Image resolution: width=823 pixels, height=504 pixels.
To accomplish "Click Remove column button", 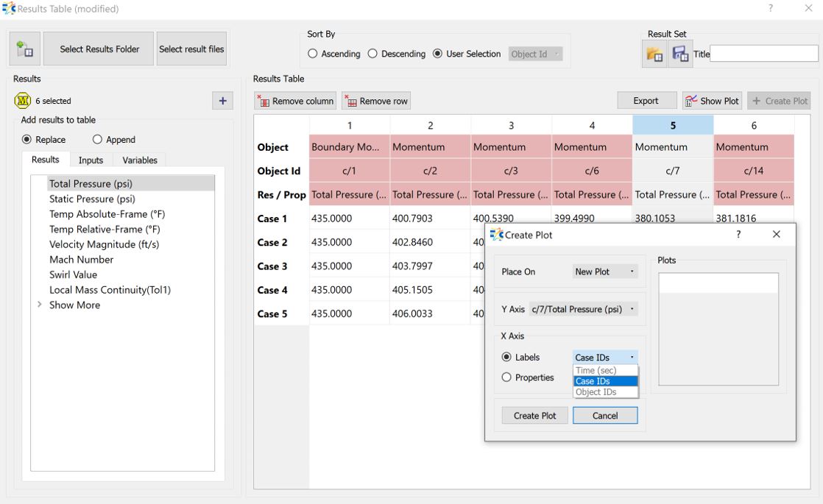I will pyautogui.click(x=296, y=101).
